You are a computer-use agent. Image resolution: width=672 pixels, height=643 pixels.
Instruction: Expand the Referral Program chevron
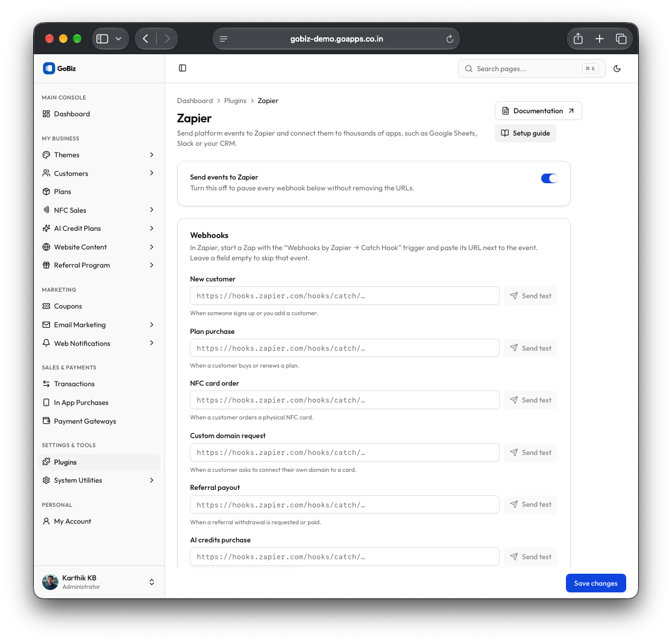(152, 265)
